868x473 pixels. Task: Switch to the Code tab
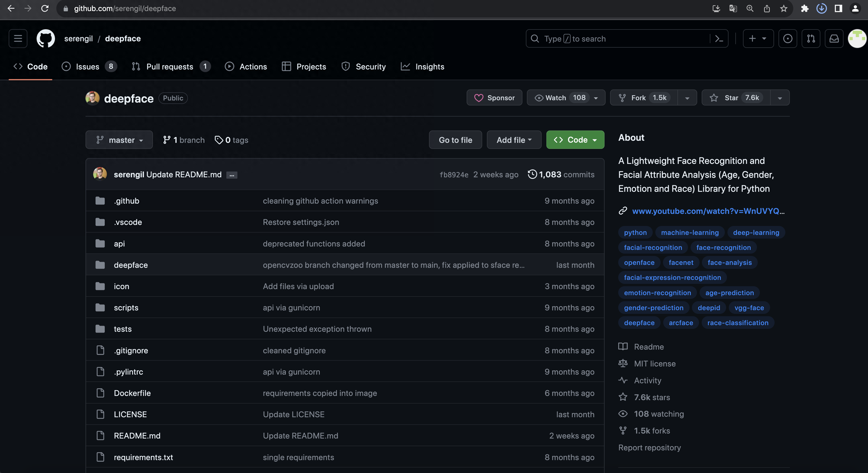pyautogui.click(x=30, y=67)
